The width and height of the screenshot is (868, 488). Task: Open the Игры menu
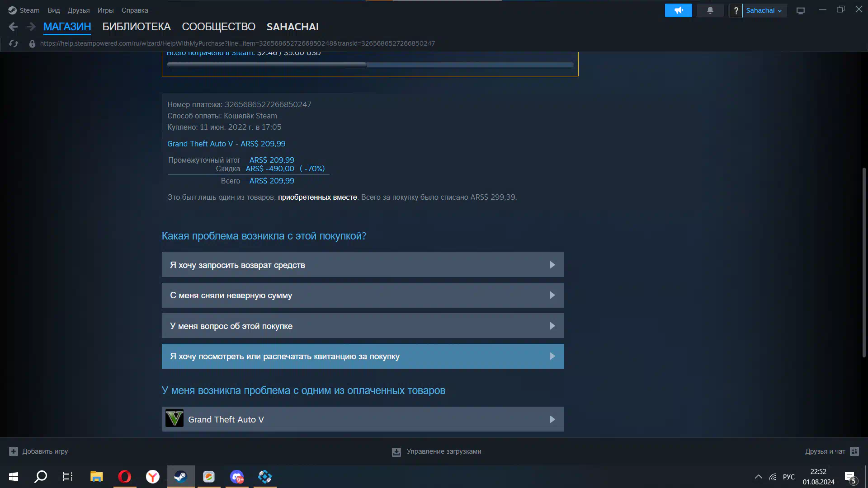point(106,10)
